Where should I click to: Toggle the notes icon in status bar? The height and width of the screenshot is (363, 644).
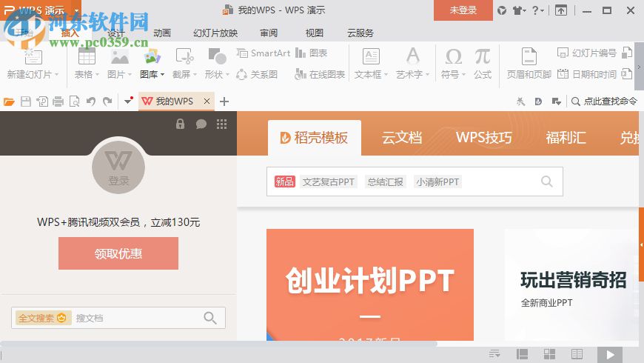tap(494, 354)
